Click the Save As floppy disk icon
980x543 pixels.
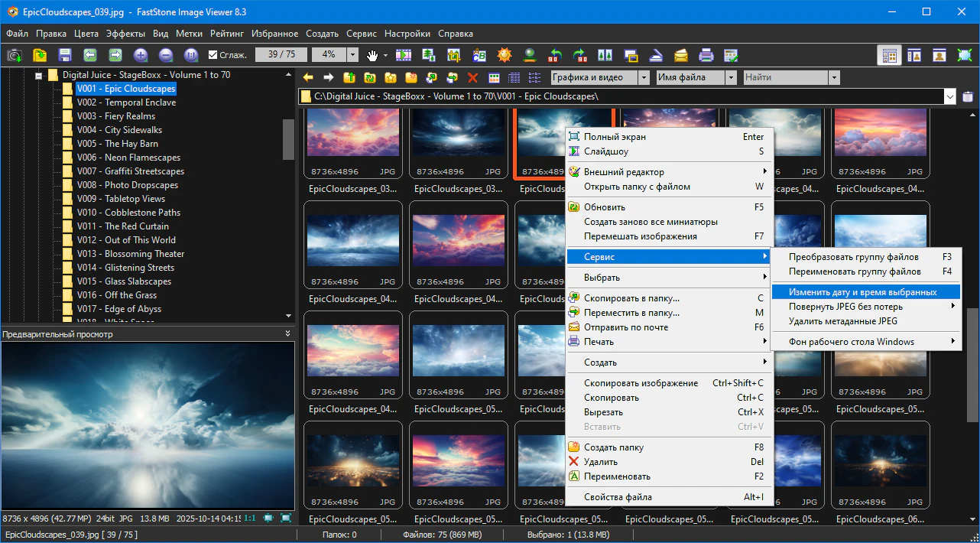[x=64, y=55]
